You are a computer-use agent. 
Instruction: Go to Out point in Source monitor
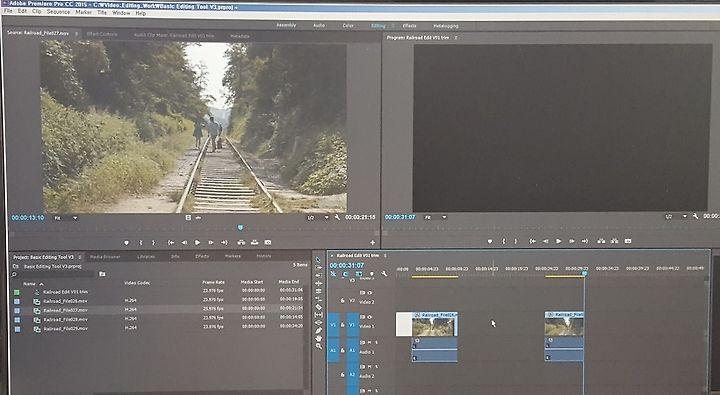click(x=224, y=242)
